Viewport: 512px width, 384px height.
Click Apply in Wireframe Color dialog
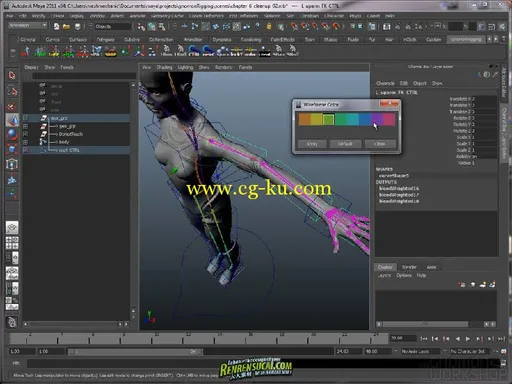coord(312,144)
